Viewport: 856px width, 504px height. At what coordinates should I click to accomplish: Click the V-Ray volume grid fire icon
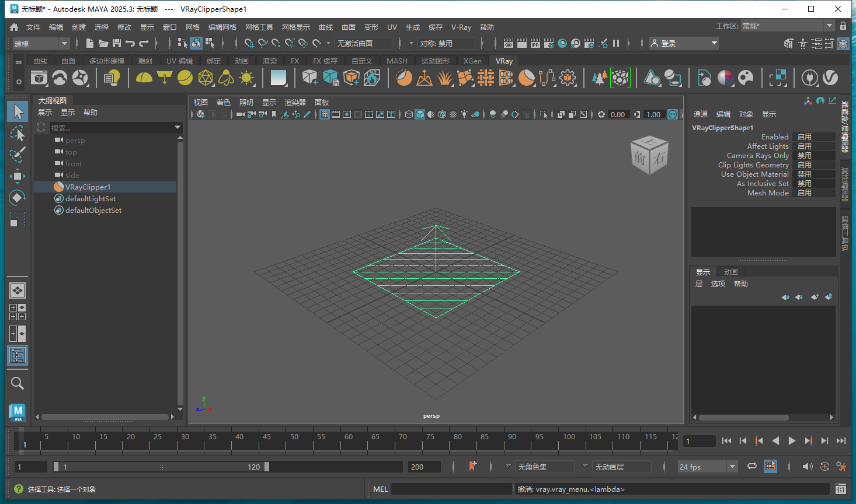point(372,78)
